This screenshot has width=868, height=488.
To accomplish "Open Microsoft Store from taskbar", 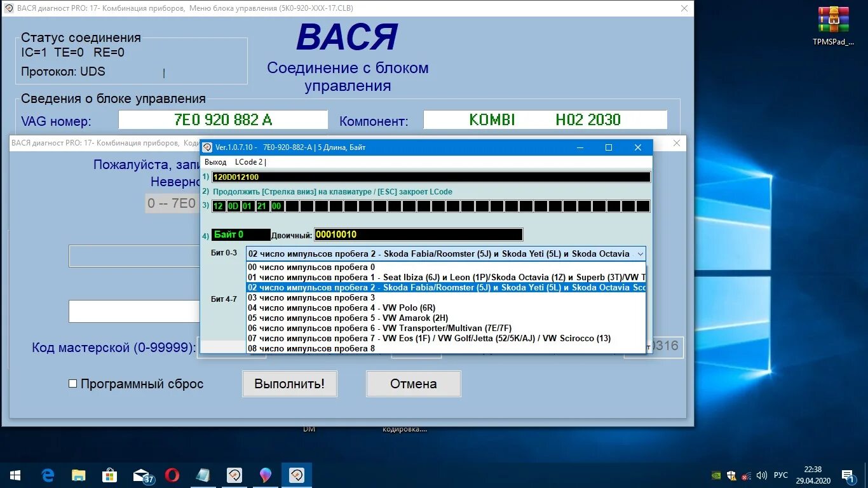I will (110, 475).
